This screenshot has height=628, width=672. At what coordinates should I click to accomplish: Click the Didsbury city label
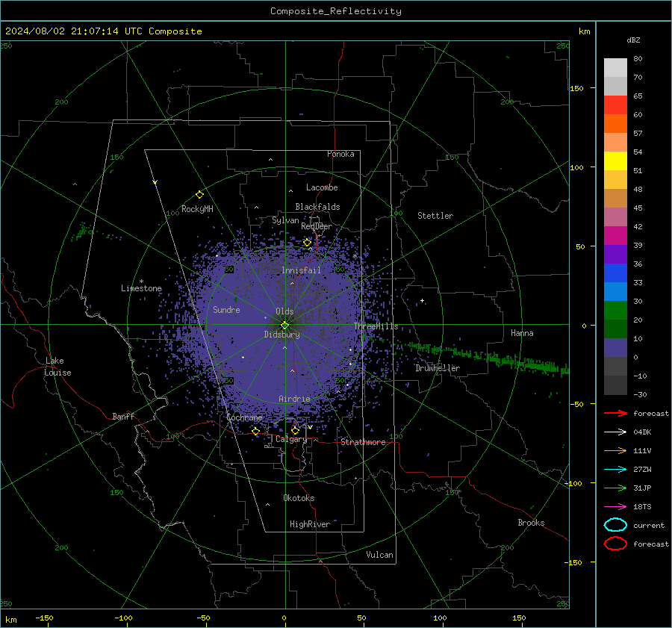[281, 335]
